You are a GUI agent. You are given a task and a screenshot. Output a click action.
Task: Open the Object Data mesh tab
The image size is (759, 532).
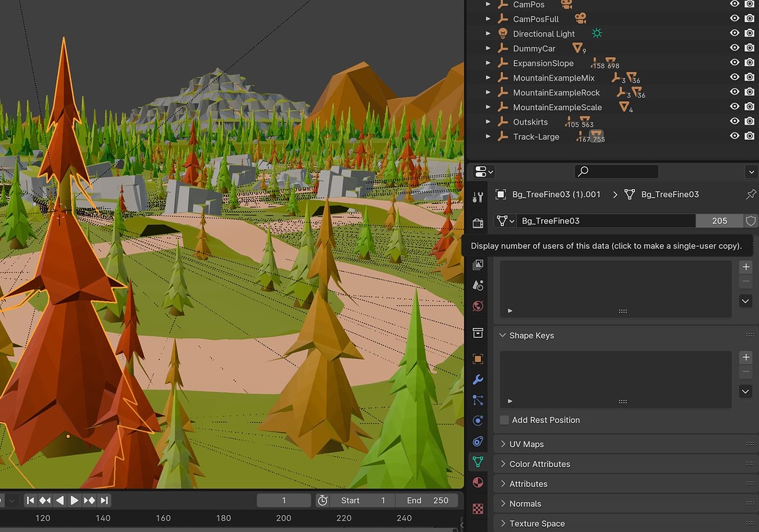pos(477,462)
